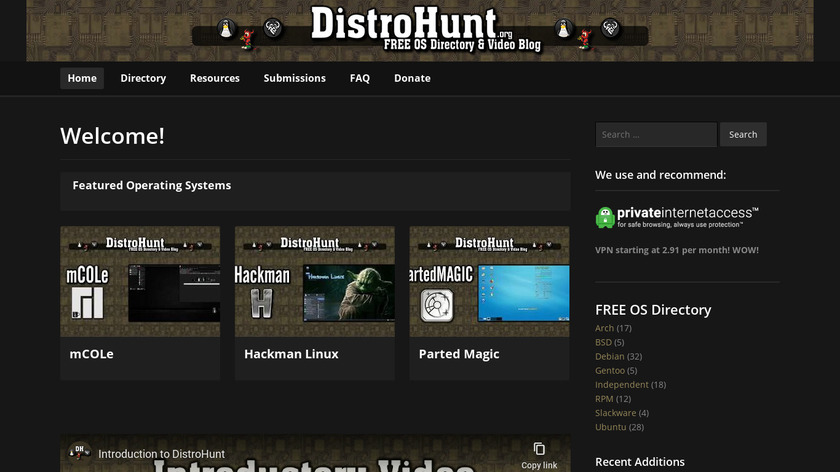
Task: Open the Home menu item
Action: 82,78
